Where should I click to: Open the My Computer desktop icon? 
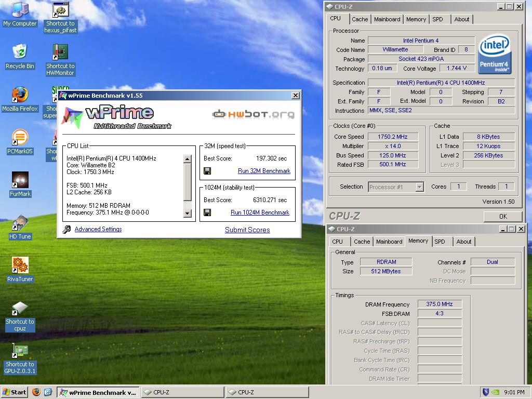(20, 14)
